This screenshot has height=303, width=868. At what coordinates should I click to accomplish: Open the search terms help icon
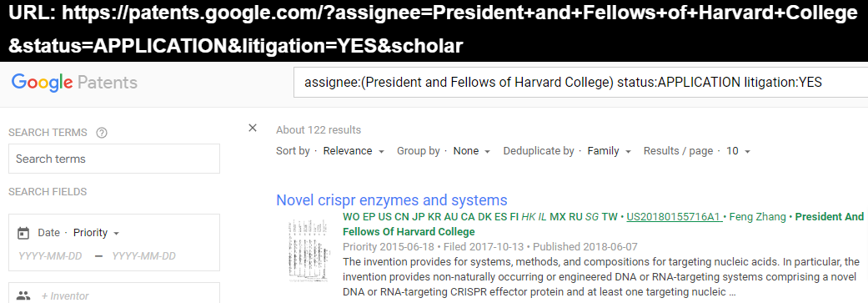[101, 133]
